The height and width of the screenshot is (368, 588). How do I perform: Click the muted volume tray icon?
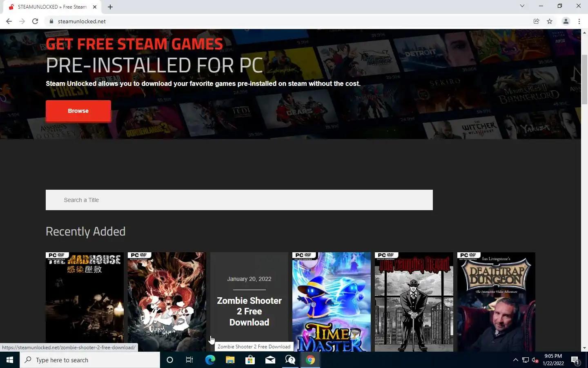pos(535,360)
